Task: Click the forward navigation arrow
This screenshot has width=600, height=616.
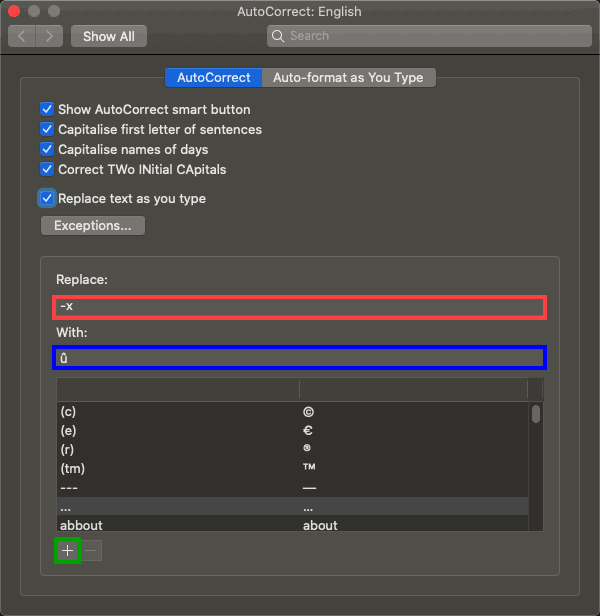Action: pos(49,36)
